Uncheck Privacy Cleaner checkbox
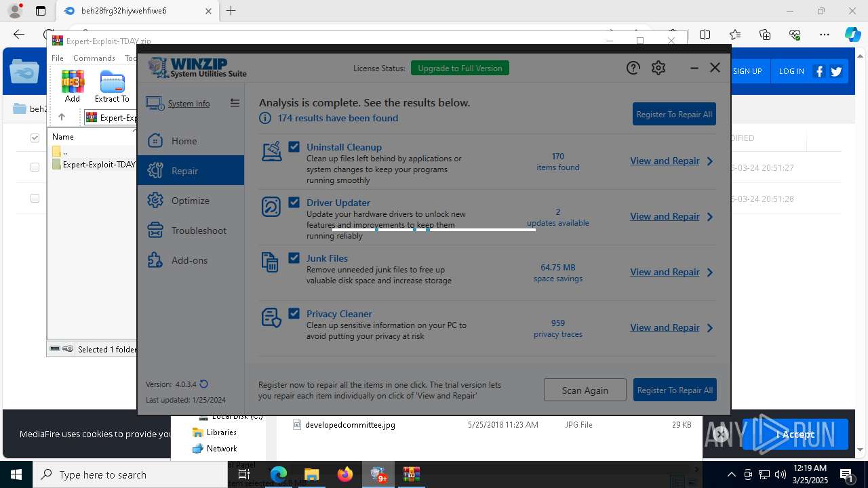Viewport: 868px width, 488px height. coord(294,313)
